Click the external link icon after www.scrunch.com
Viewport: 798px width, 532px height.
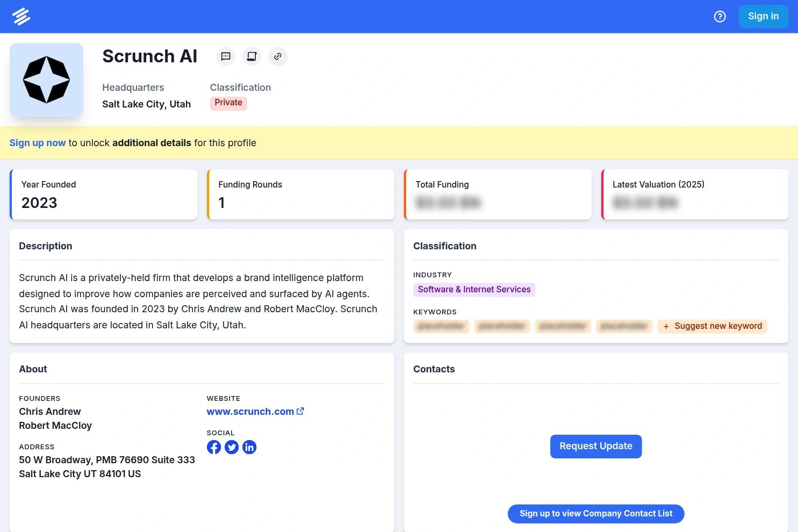[300, 411]
